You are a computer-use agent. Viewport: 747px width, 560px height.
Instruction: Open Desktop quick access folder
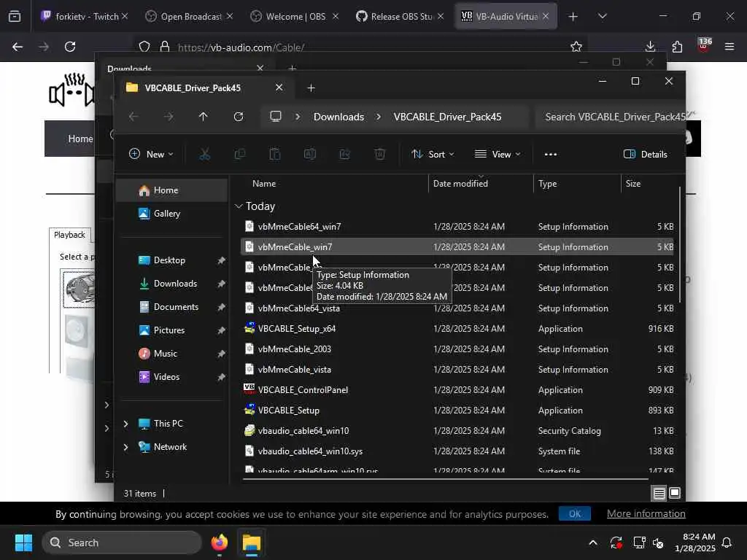point(171,260)
